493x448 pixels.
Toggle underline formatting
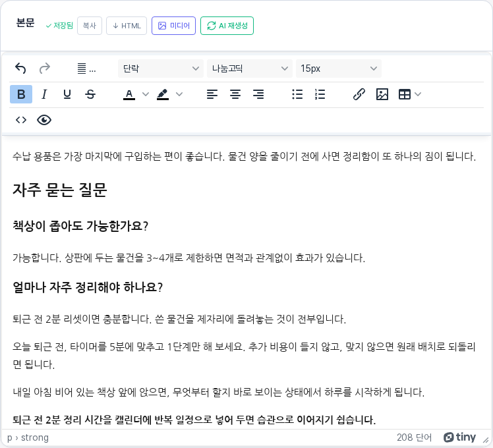coord(67,94)
